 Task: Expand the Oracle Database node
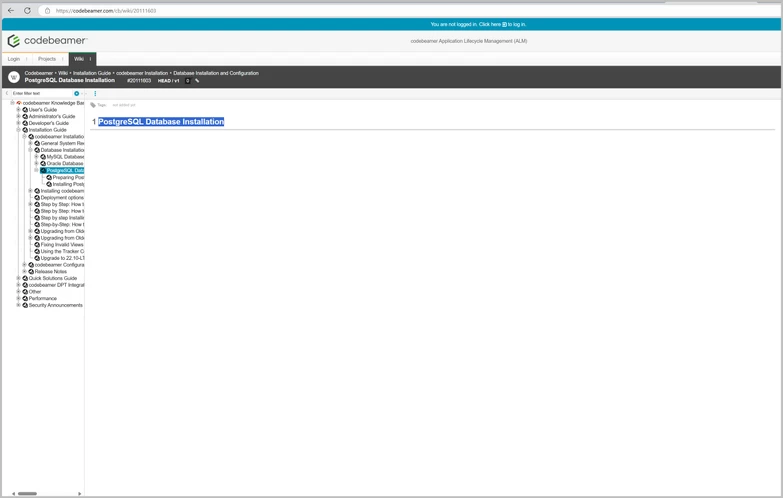[36, 163]
